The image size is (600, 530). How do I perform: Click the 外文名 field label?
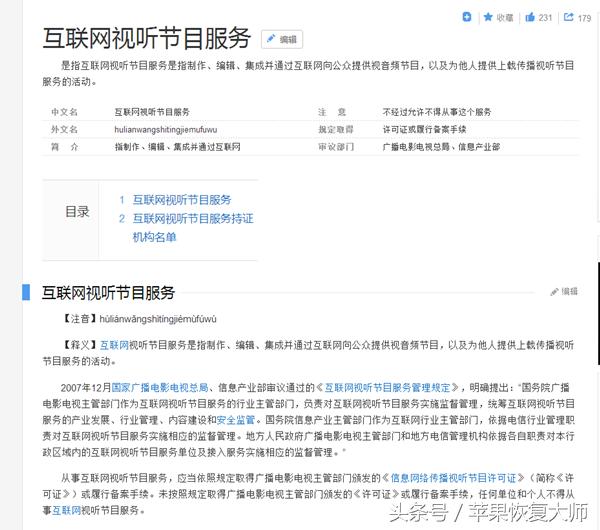click(64, 129)
